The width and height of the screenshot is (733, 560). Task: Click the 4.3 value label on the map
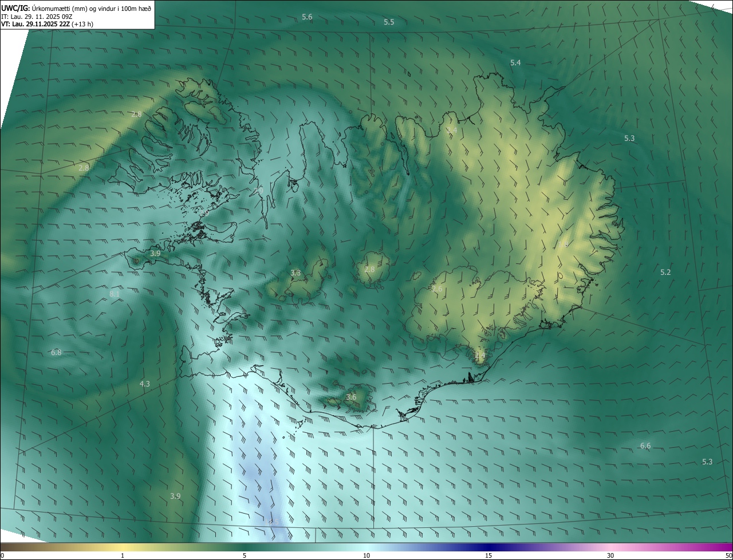click(145, 384)
